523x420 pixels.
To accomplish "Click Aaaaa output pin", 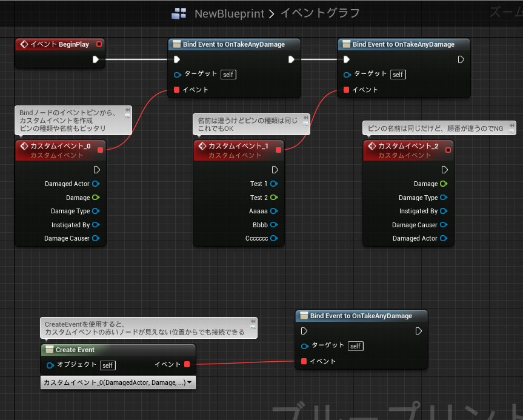I will [274, 211].
